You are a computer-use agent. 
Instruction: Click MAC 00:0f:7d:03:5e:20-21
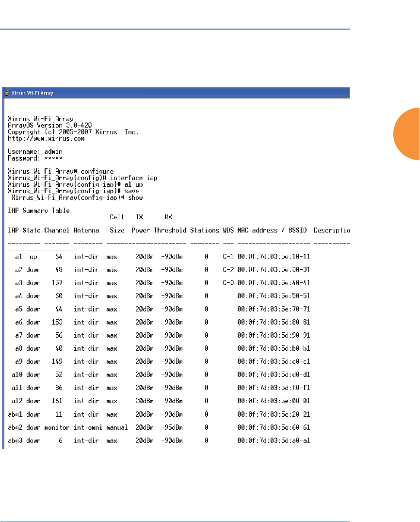[x=274, y=414]
